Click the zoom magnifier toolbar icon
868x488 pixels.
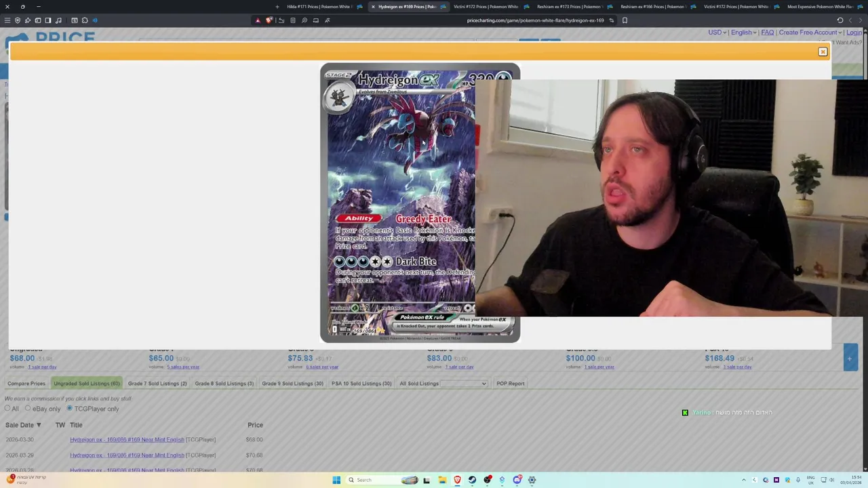[304, 20]
